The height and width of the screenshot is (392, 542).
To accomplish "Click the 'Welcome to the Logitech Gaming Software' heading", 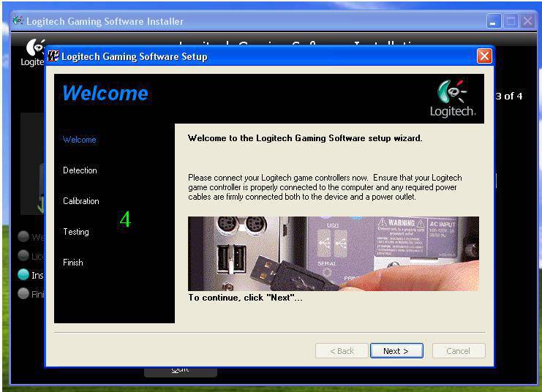I will pyautogui.click(x=305, y=138).
